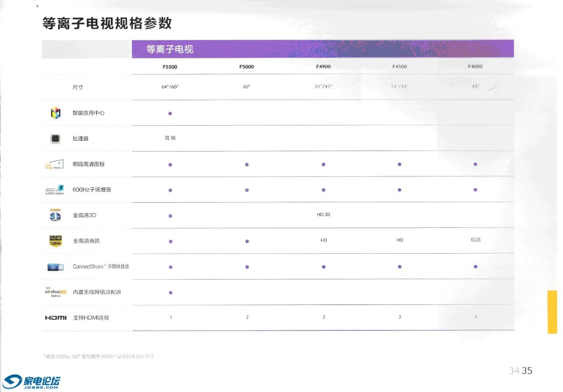Click the Full HD 3D icon

pos(55,215)
